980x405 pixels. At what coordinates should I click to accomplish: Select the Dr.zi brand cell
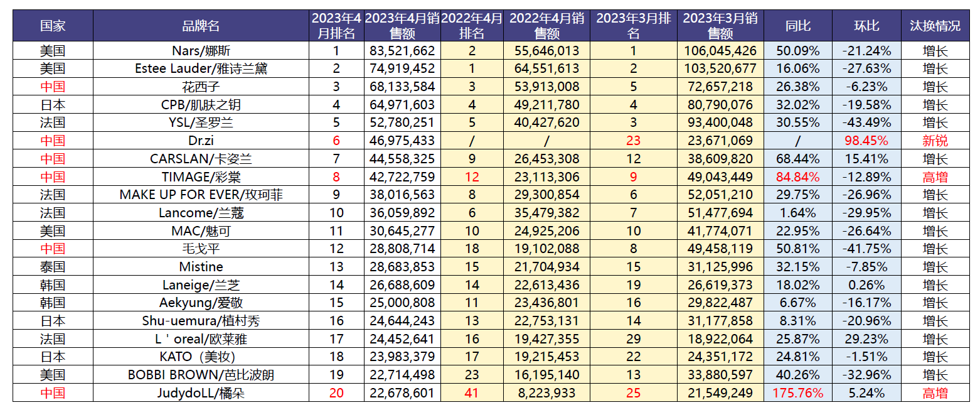click(x=201, y=141)
